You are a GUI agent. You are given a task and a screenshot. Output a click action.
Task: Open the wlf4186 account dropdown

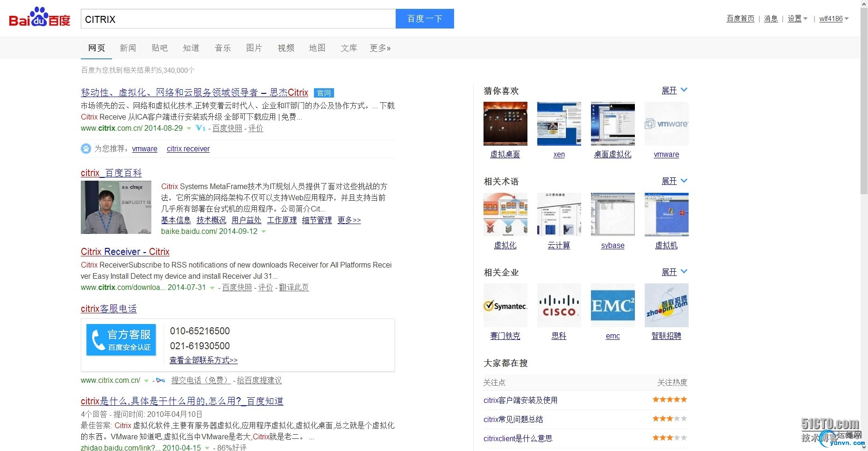(x=834, y=19)
